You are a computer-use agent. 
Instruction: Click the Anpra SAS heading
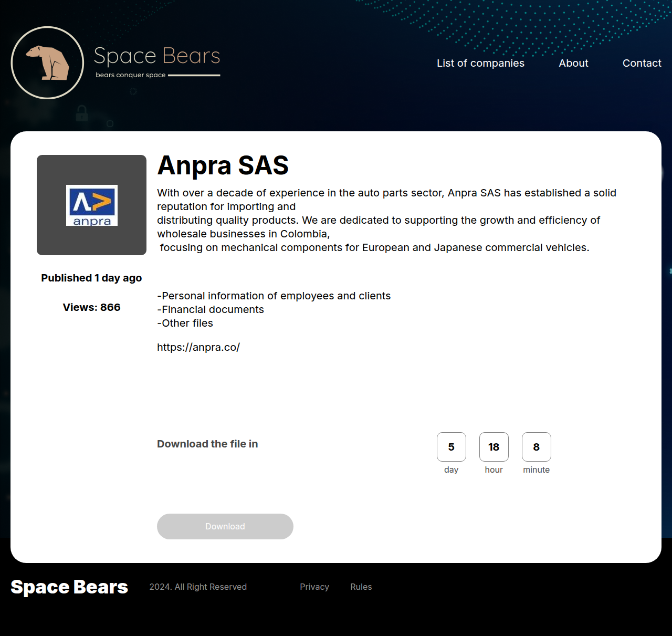click(x=223, y=165)
